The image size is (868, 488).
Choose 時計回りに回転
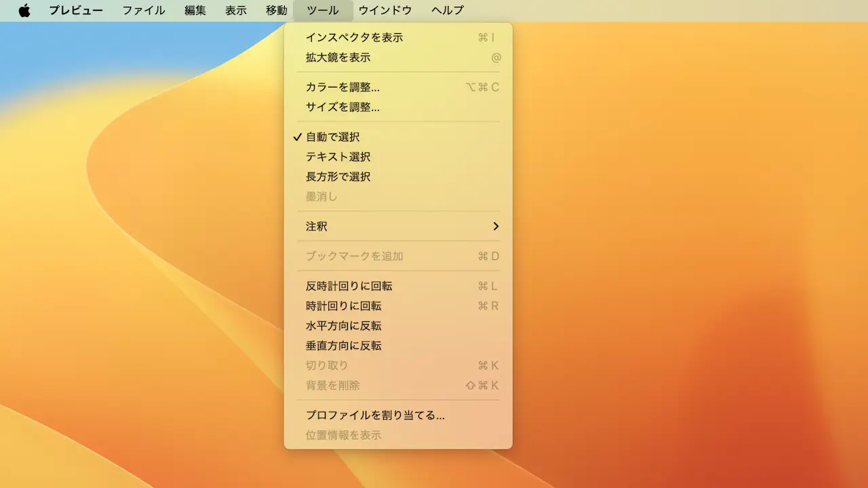(x=398, y=306)
